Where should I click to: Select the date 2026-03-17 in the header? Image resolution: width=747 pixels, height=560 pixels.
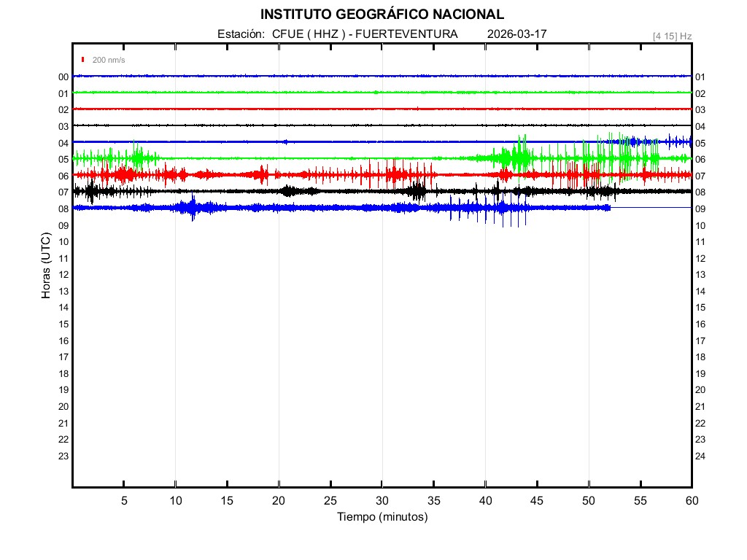516,34
